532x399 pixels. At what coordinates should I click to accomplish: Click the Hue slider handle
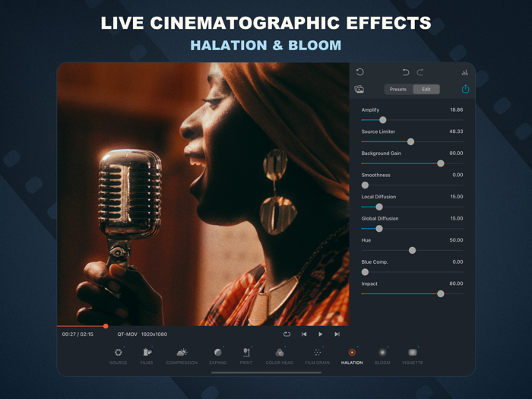point(412,250)
